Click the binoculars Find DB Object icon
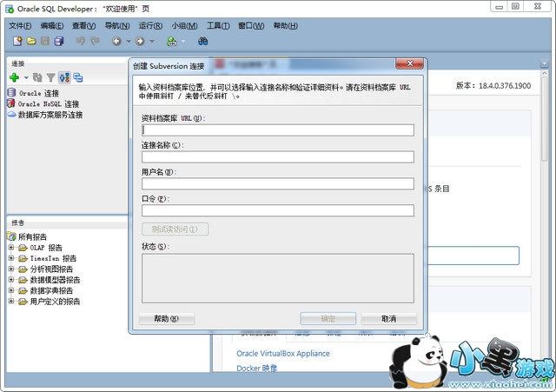Image resolution: width=556 pixels, height=392 pixels. pyautogui.click(x=202, y=42)
